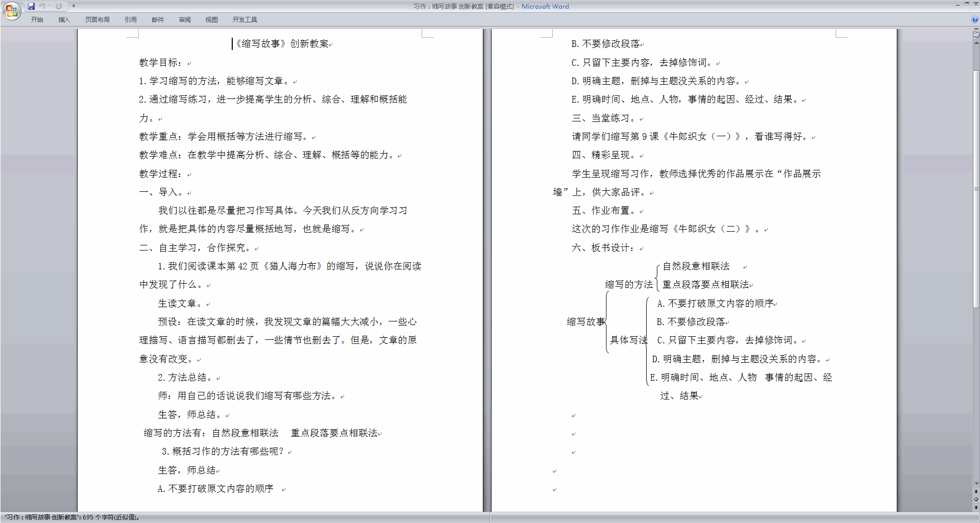Click the vertical scrollbar up arrow
Screen dimensions: 980x523
(976, 43)
